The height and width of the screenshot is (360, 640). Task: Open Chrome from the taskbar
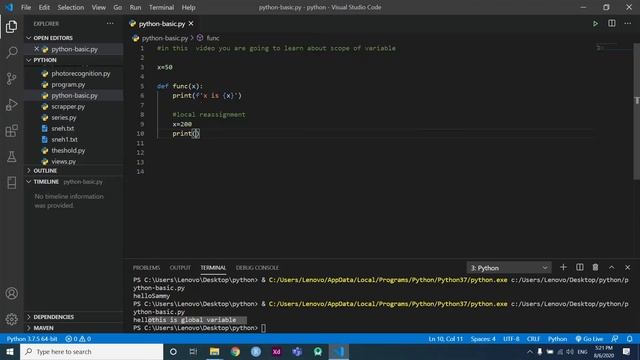point(235,351)
